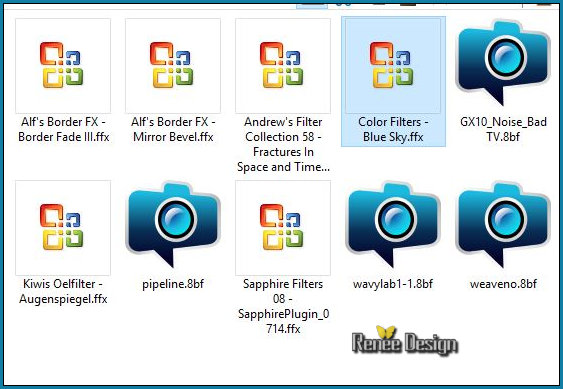Select the pipeline.8bf camera icon
The width and height of the screenshot is (563, 389).
[x=173, y=225]
